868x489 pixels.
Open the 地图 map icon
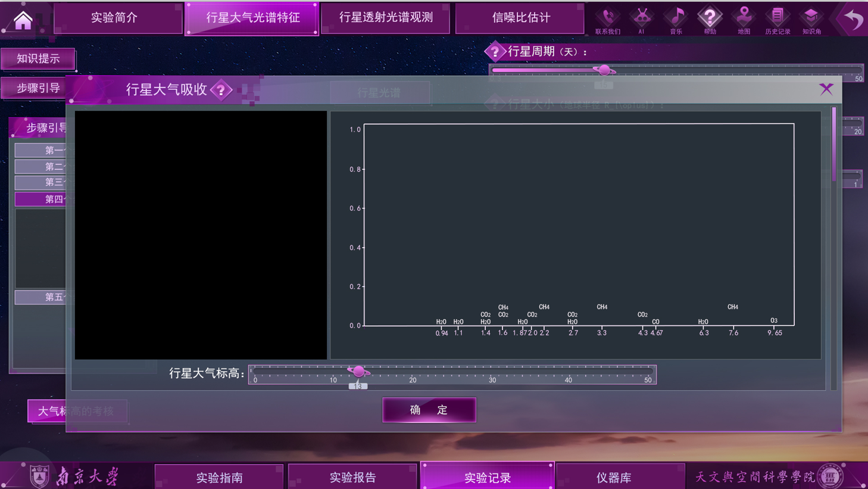tap(744, 17)
